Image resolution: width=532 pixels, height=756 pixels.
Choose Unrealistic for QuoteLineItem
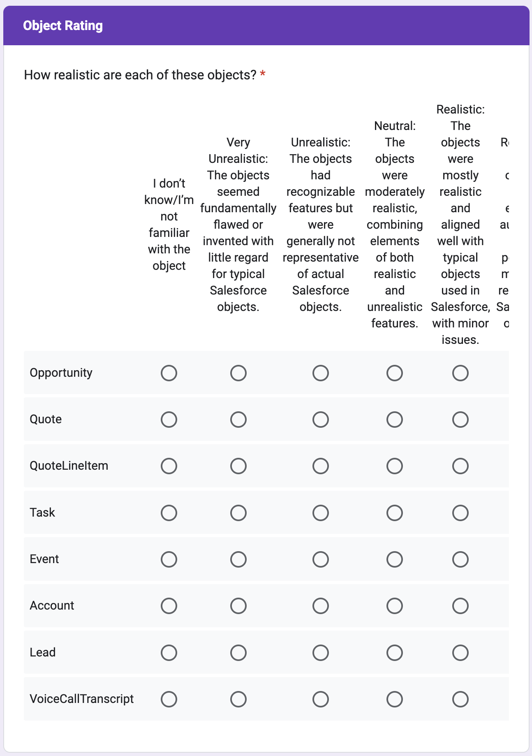pyautogui.click(x=320, y=466)
